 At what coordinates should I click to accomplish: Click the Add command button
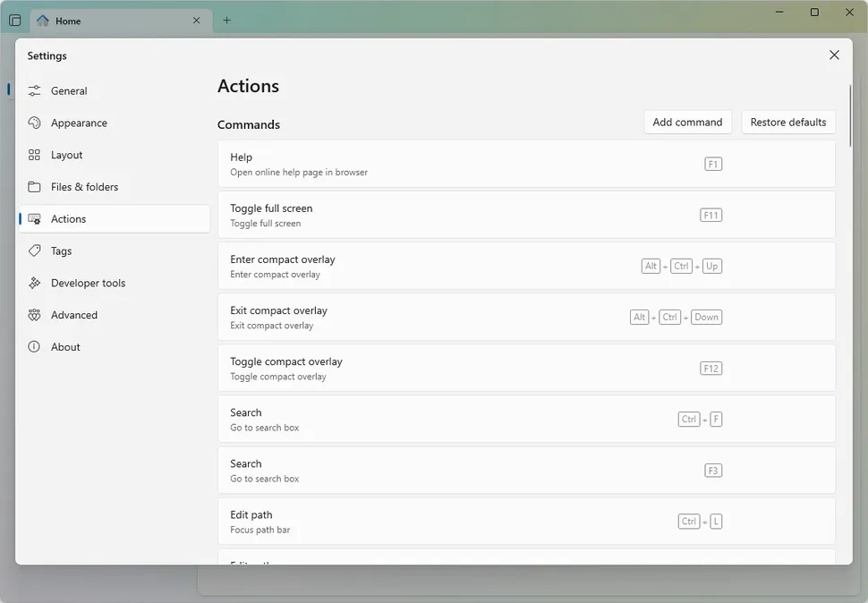click(x=687, y=122)
